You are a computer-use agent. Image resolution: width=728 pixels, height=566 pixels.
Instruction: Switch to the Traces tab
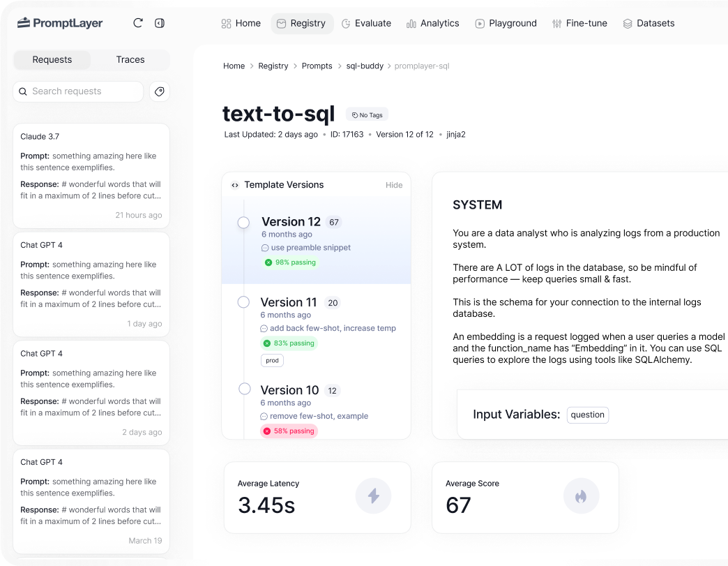click(x=130, y=60)
